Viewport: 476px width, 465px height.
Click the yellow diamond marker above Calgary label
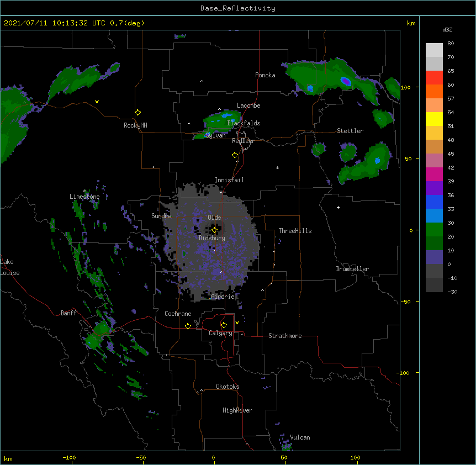click(224, 325)
